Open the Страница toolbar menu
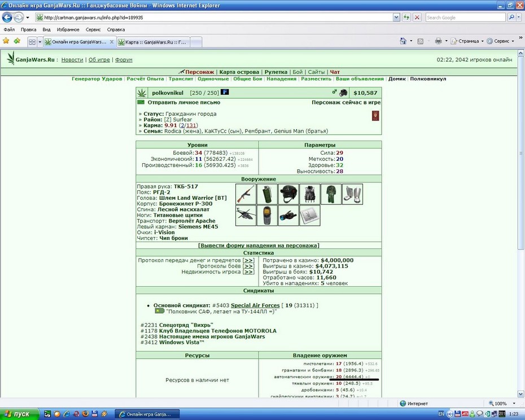The image size is (525, 420). [x=467, y=41]
